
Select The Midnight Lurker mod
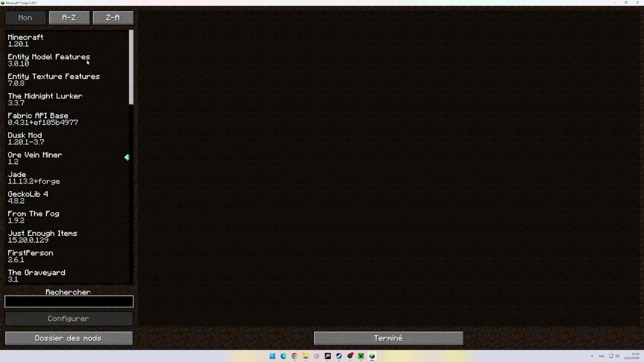(67, 99)
